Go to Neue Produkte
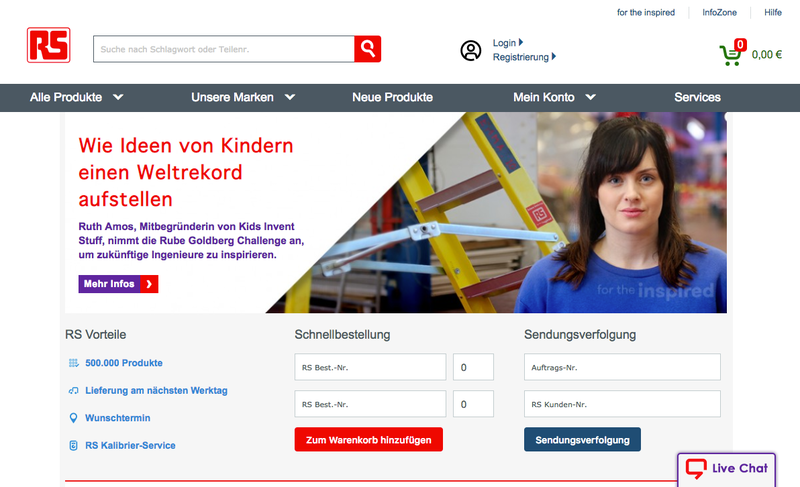800x487 pixels. 392,97
